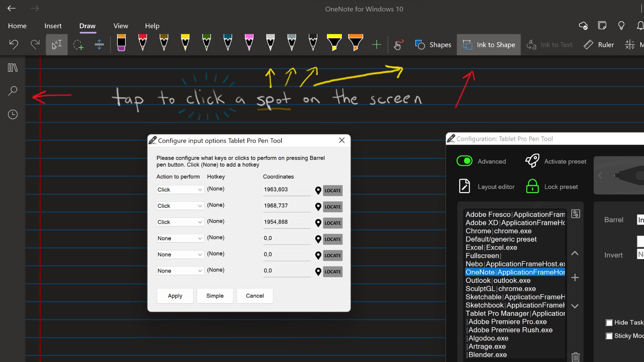Image resolution: width=644 pixels, height=362 pixels.
Task: Show the Ruler
Action: pos(599,45)
